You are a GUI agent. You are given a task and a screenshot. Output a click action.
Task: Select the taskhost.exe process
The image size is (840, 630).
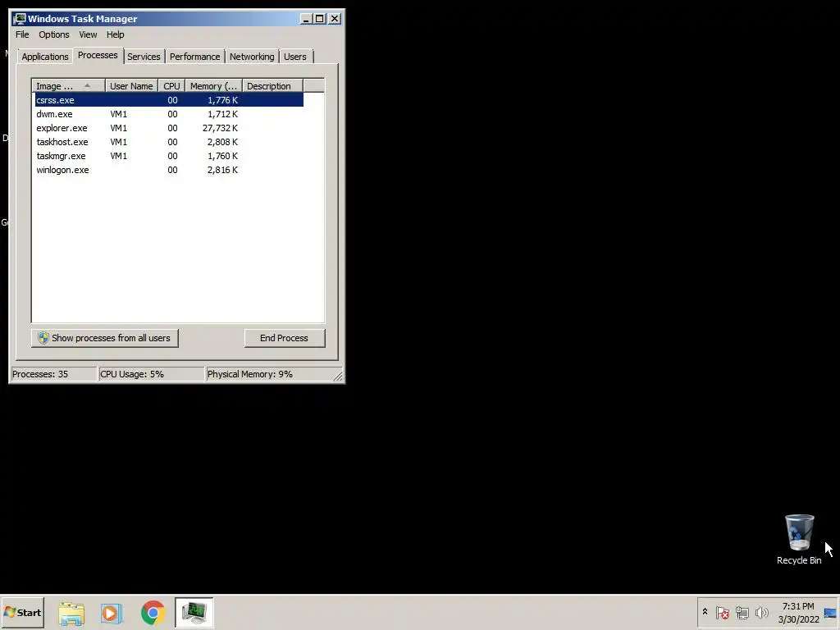(x=169, y=142)
